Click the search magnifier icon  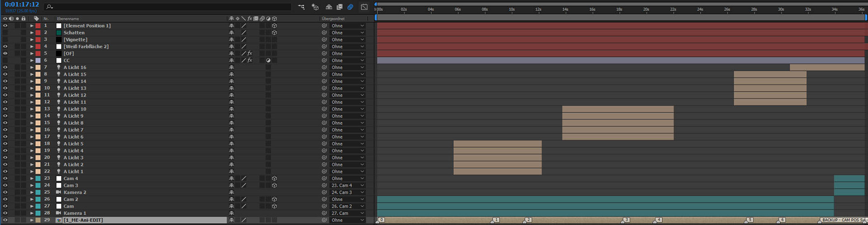click(49, 7)
